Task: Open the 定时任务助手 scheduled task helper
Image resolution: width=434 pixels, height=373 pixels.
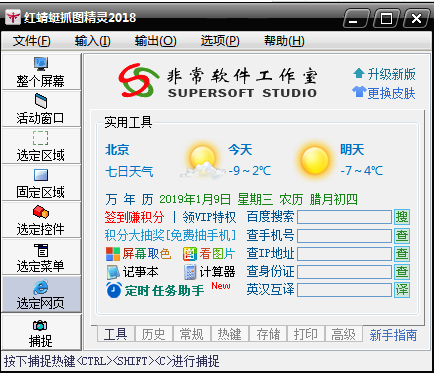Action: pyautogui.click(x=155, y=290)
